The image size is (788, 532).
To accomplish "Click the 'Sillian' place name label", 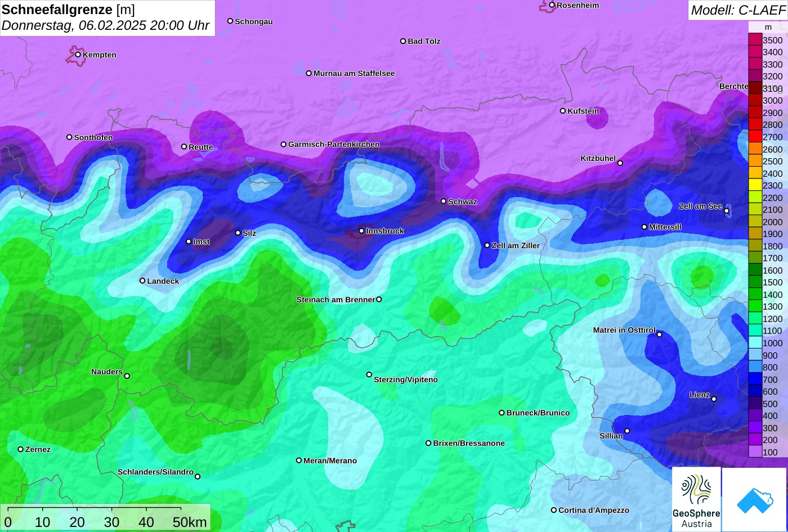I will (x=611, y=436).
